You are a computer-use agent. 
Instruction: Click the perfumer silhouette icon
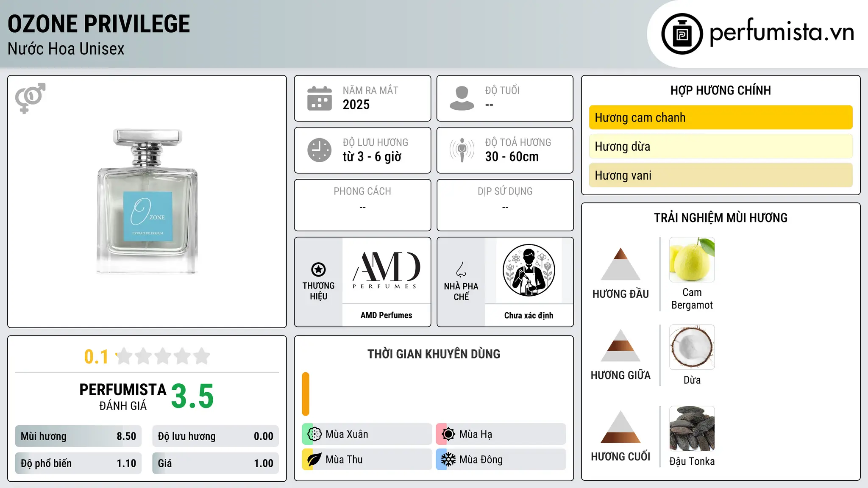click(x=529, y=270)
